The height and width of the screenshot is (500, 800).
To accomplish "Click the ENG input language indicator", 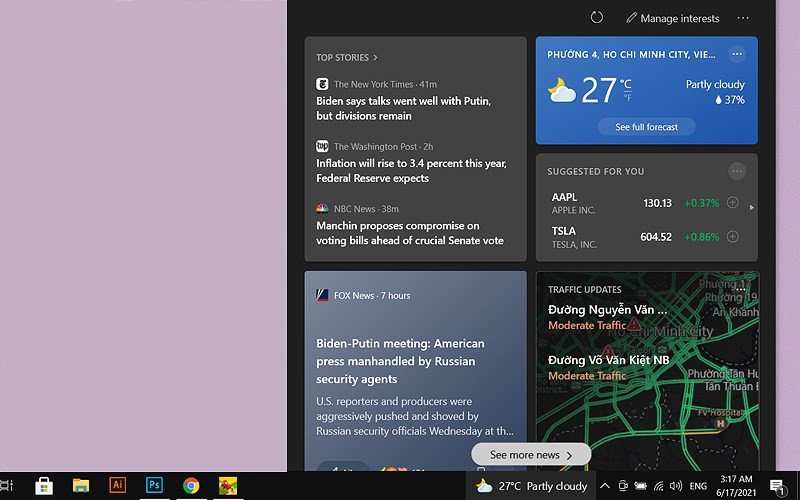I will coord(698,486).
